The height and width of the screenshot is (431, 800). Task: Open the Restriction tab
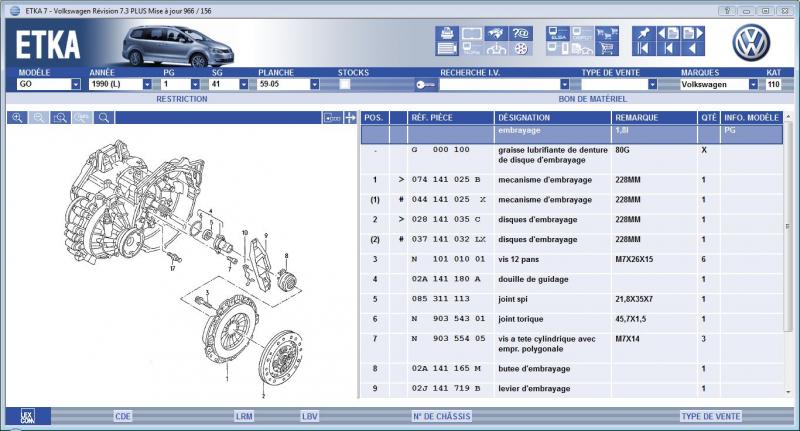182,99
